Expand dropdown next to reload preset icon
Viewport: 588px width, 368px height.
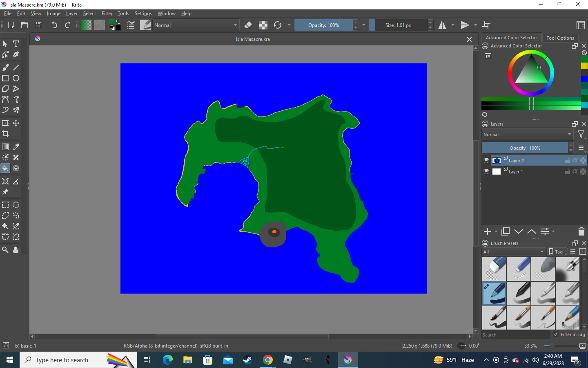289,25
